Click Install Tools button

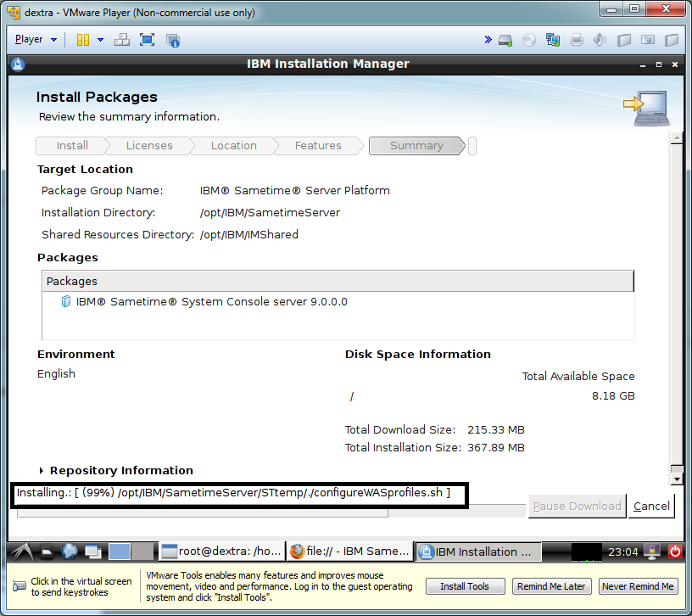click(x=465, y=586)
